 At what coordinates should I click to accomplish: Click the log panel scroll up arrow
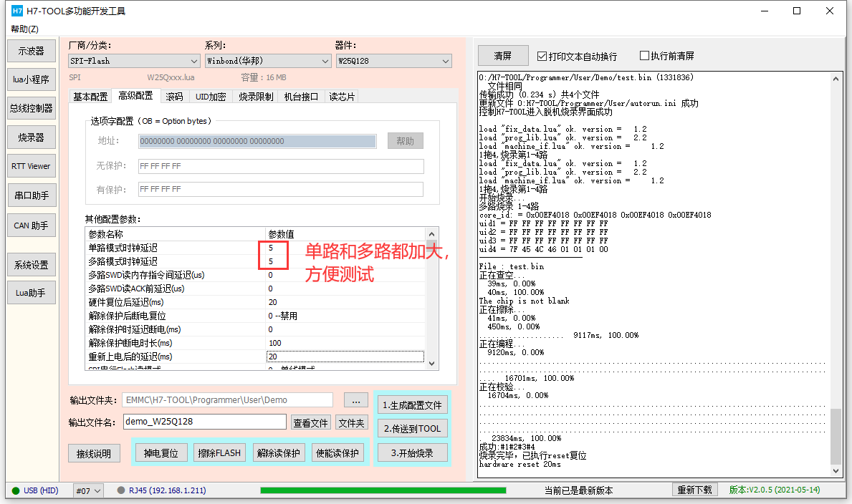[x=836, y=79]
